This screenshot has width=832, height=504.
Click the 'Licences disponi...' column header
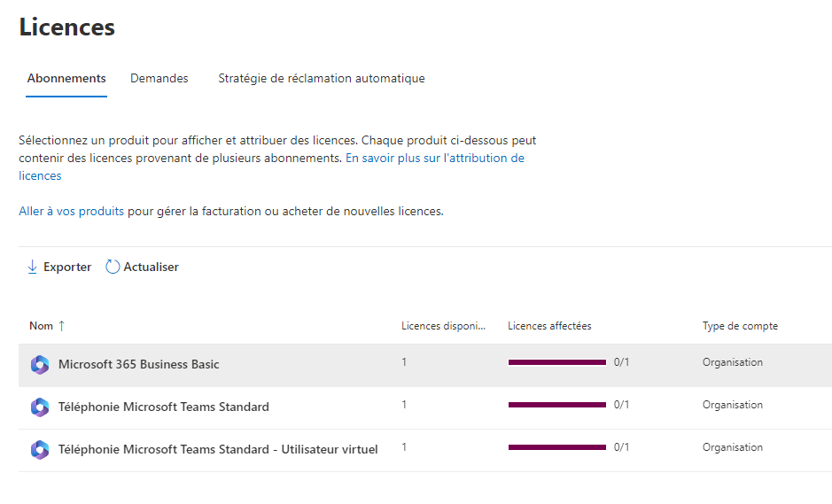point(443,326)
